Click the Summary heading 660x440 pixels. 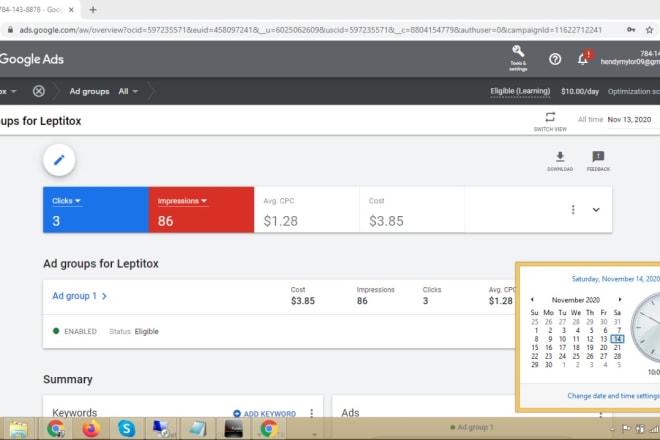tap(68, 379)
